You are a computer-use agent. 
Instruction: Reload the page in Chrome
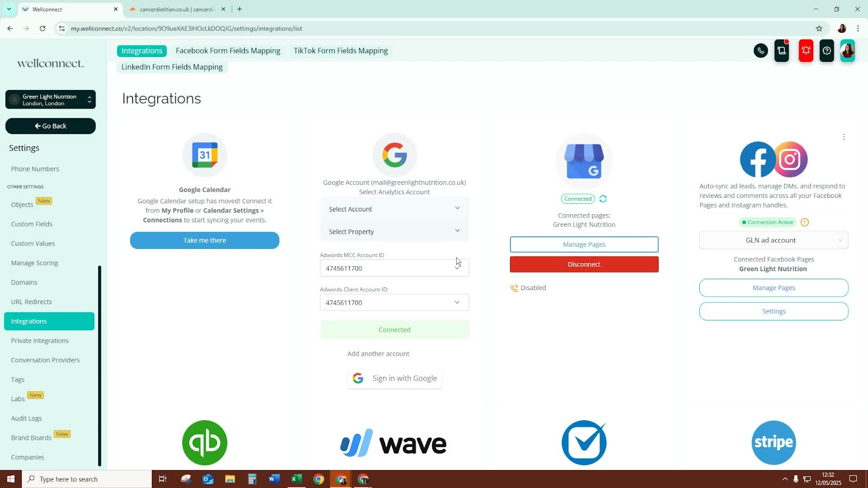coord(42,29)
